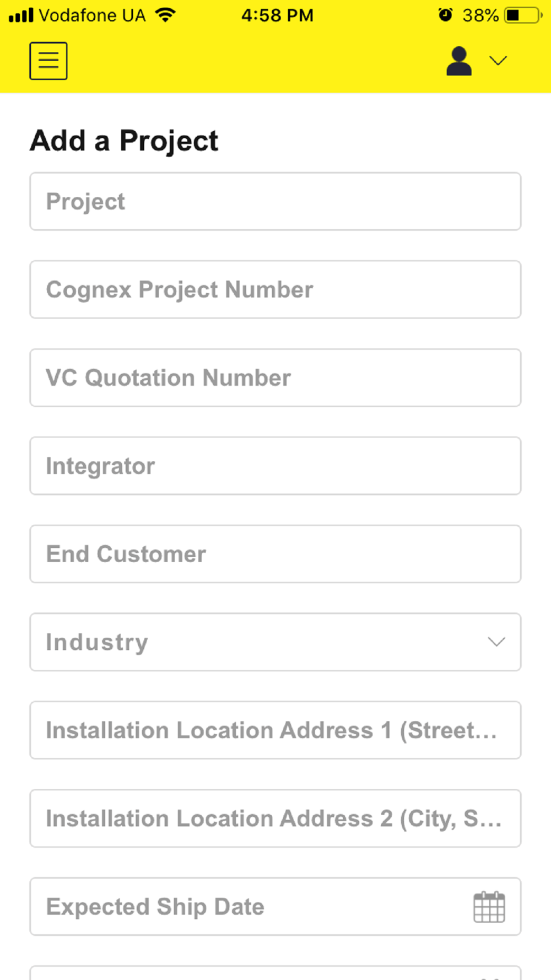Tap the 4:58 PM clock

pyautogui.click(x=277, y=15)
